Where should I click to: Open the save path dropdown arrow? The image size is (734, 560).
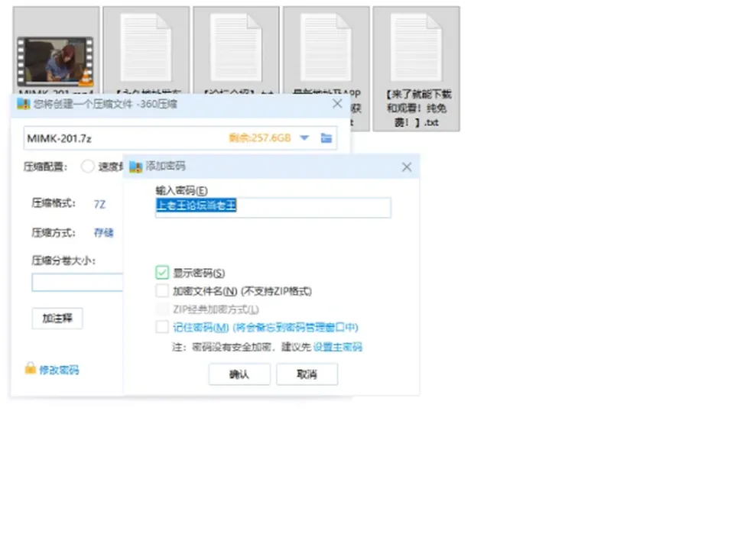click(x=304, y=138)
